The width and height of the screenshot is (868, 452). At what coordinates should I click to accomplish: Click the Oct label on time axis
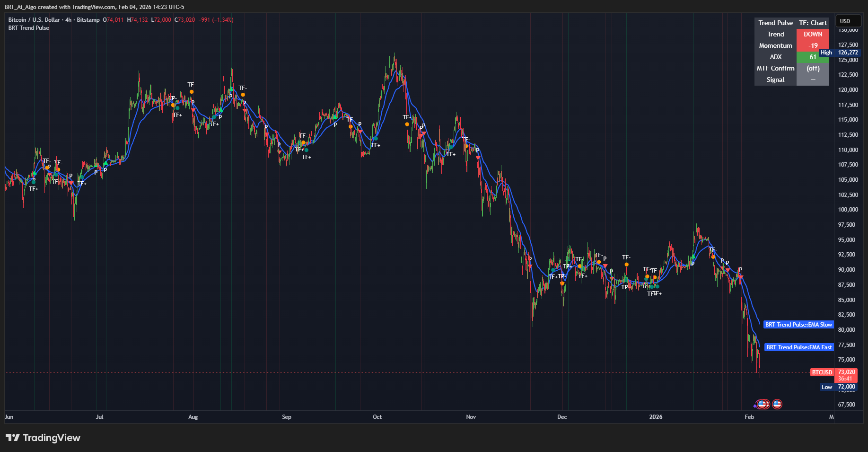(377, 417)
